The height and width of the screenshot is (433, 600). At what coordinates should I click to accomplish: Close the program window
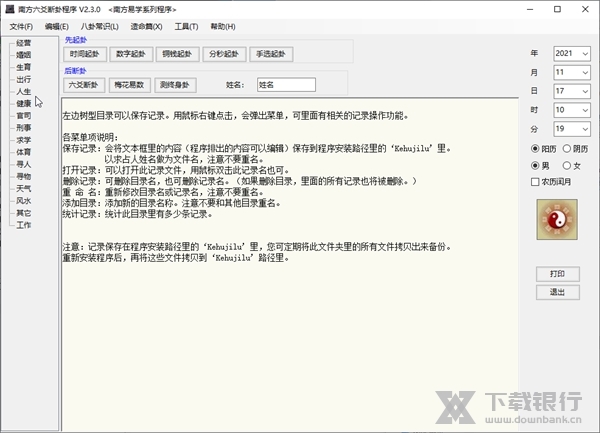585,9
